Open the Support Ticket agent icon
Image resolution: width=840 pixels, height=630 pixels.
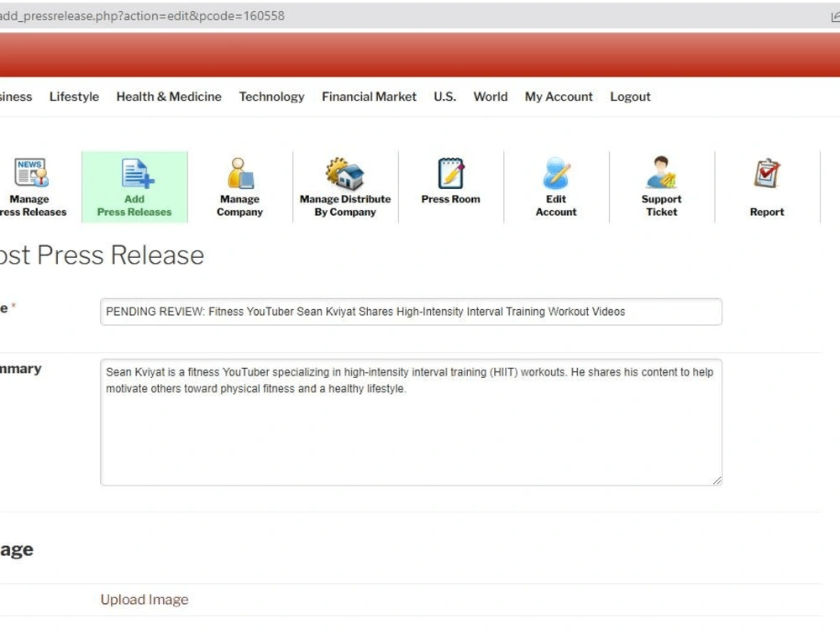click(661, 172)
